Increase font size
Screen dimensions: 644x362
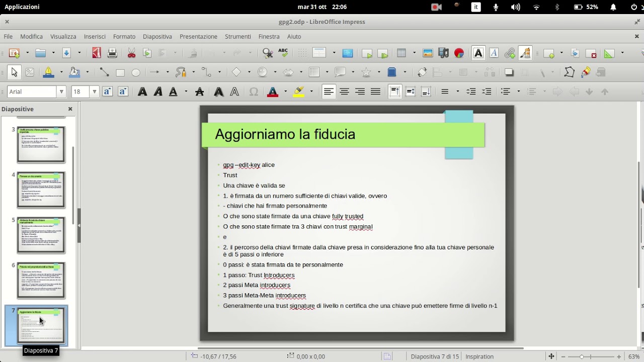(x=107, y=92)
